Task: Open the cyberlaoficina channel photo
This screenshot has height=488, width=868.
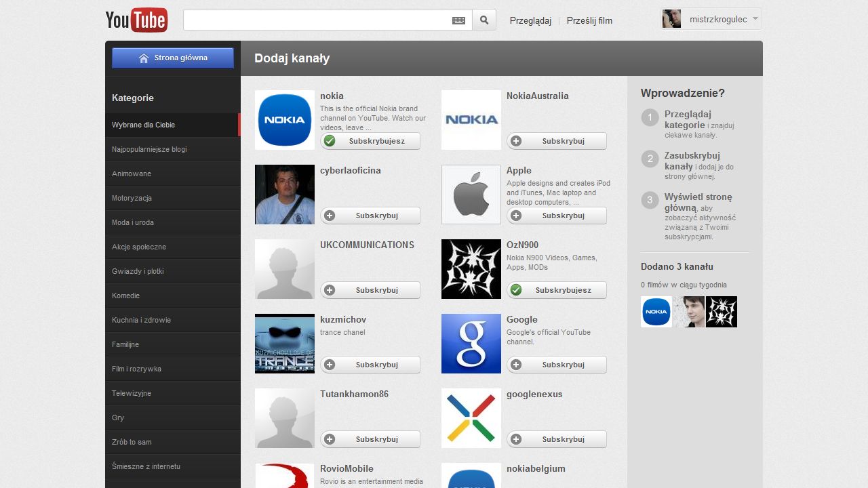Action: coord(285,195)
